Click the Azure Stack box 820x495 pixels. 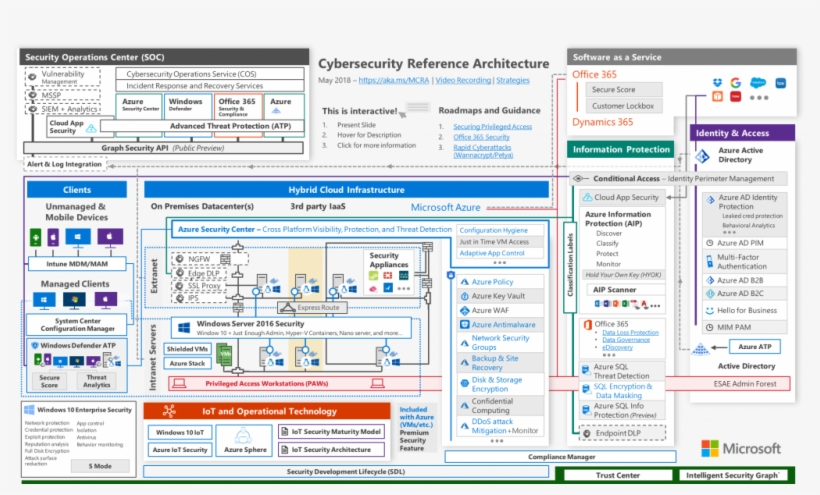click(188, 363)
